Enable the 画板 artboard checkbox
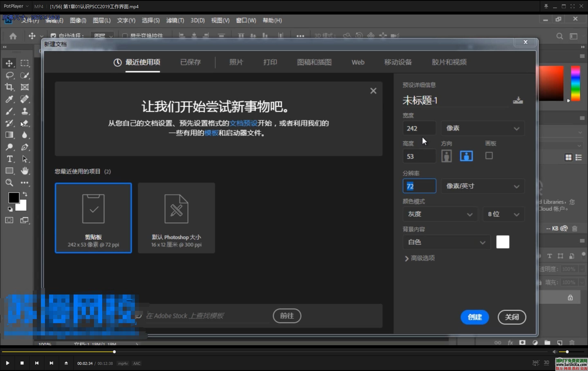Image resolution: width=588 pixels, height=371 pixels. point(489,156)
